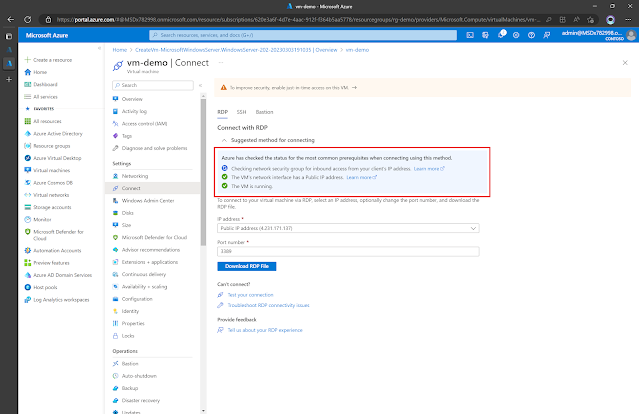Open Log Analytics workspaces in favorites

(57, 299)
